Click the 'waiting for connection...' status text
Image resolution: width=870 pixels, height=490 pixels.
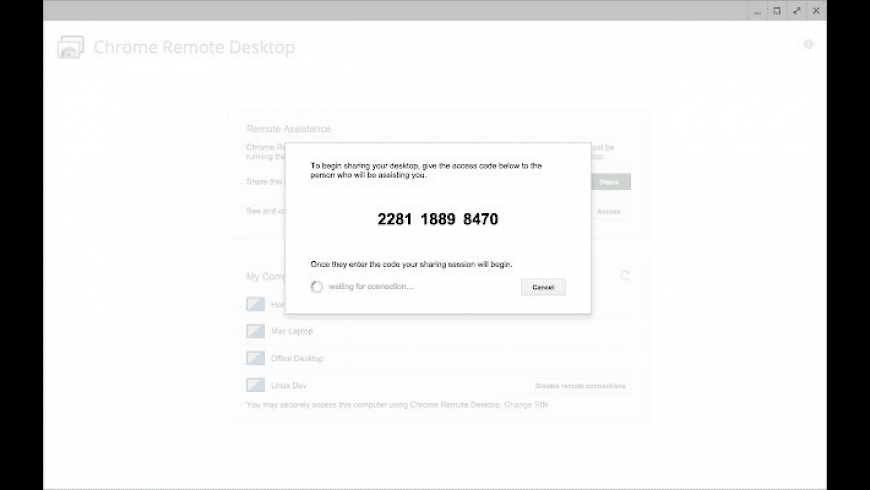(371, 286)
